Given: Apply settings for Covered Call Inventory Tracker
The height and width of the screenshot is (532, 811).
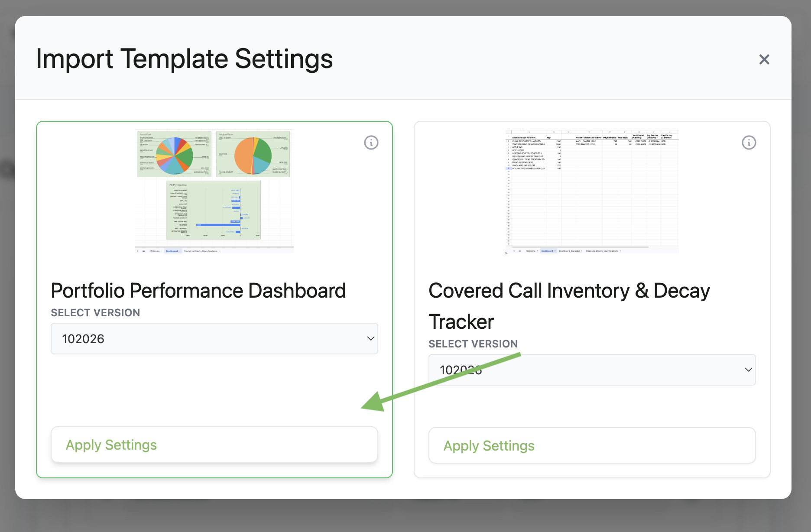Looking at the screenshot, I should click(592, 446).
